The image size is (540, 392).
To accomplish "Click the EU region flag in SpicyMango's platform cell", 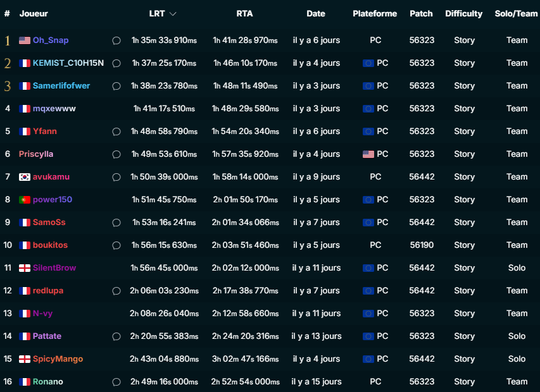I will [x=368, y=359].
